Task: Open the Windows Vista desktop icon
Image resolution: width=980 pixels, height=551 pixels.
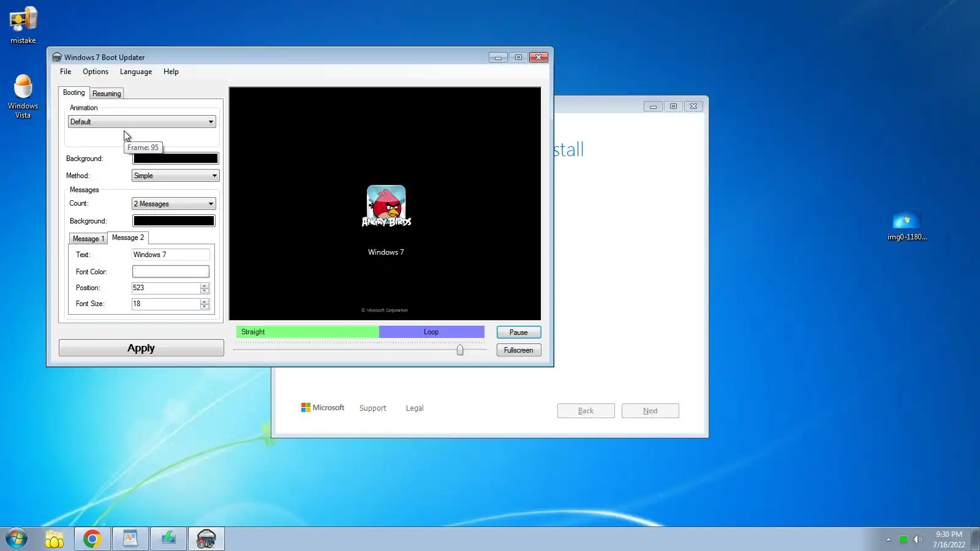Action: tap(23, 96)
